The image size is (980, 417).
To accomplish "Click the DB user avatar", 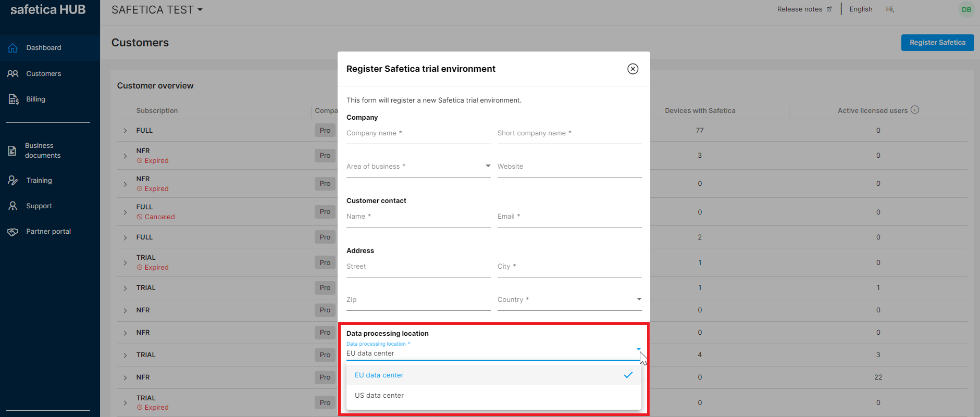I will (966, 9).
